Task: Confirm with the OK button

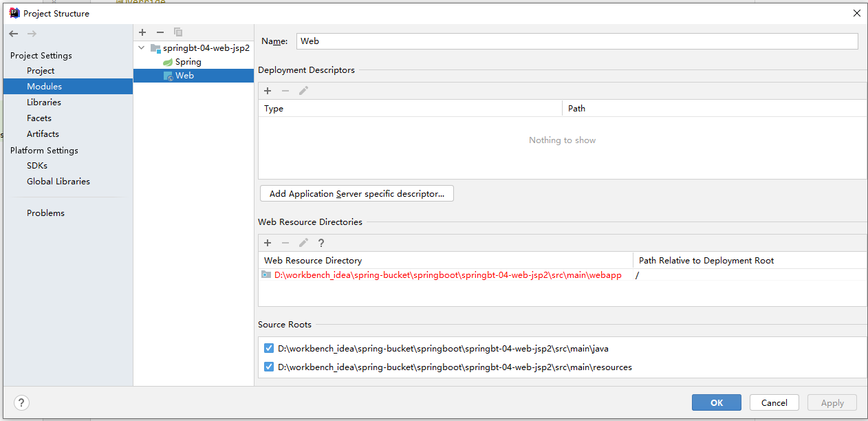Action: pos(717,403)
